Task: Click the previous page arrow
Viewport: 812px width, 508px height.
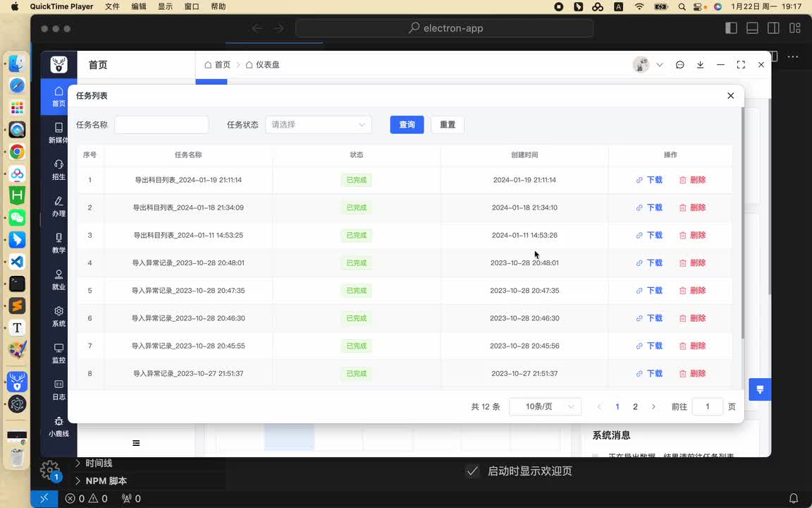Action: click(599, 406)
